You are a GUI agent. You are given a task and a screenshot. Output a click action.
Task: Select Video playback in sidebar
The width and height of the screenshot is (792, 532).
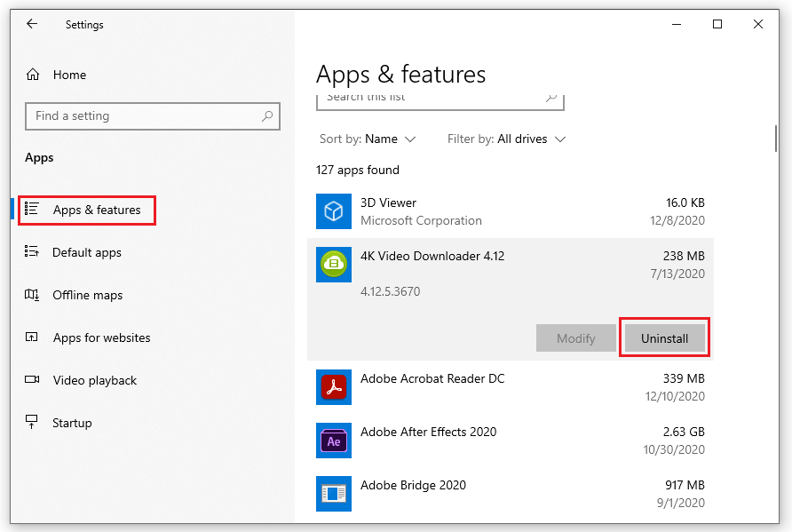click(94, 381)
